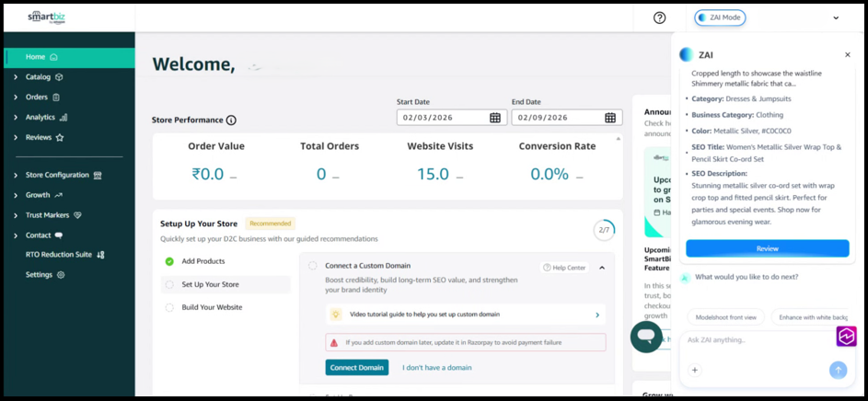868x401 pixels.
Task: Click the Store Performance info icon
Action: 231,120
